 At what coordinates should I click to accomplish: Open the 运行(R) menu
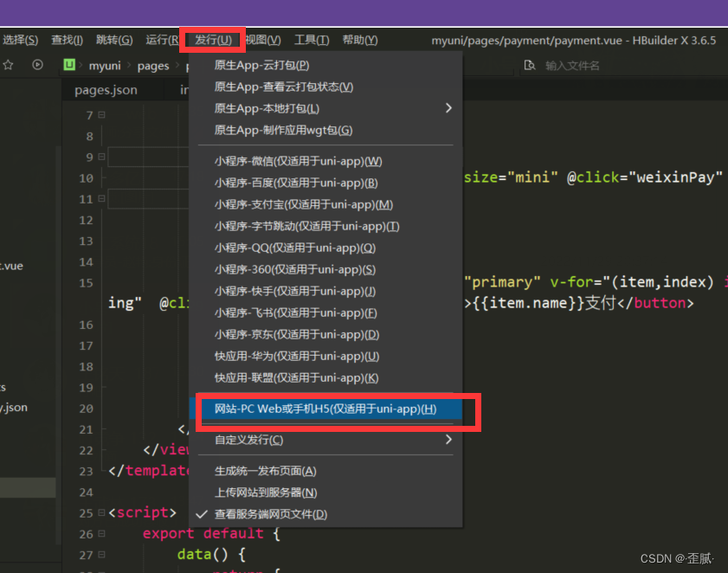pos(162,41)
